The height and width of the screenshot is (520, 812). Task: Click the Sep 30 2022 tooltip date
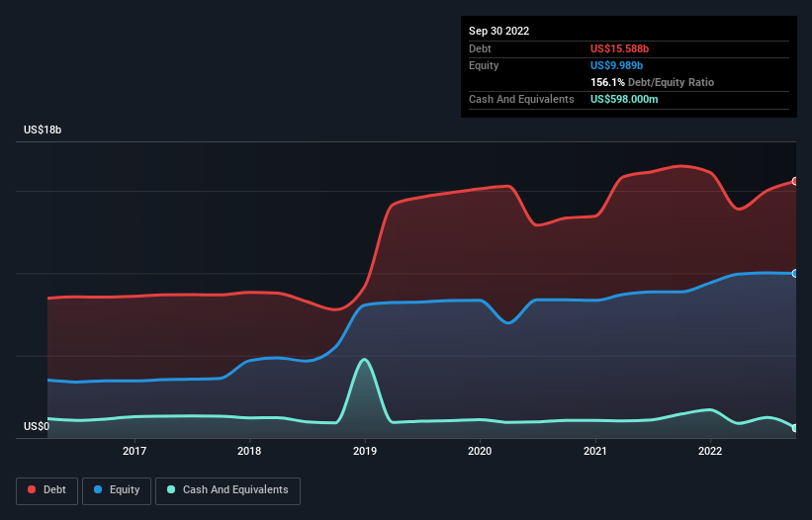click(498, 31)
